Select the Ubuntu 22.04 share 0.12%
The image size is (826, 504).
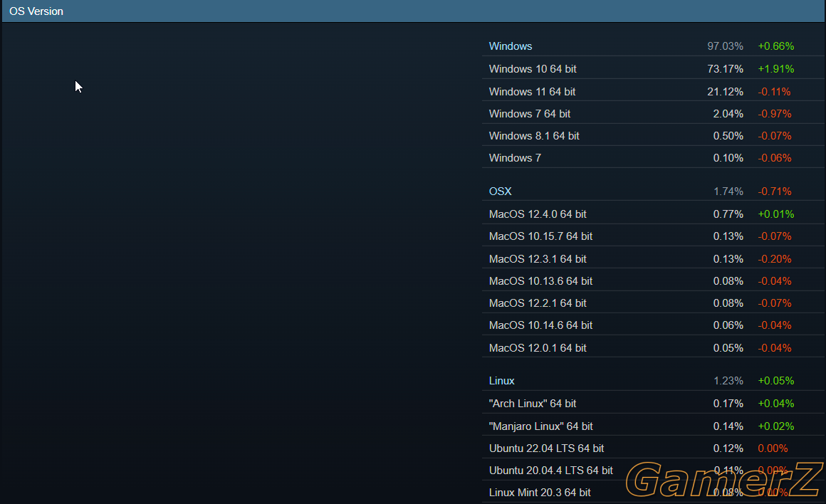click(728, 448)
